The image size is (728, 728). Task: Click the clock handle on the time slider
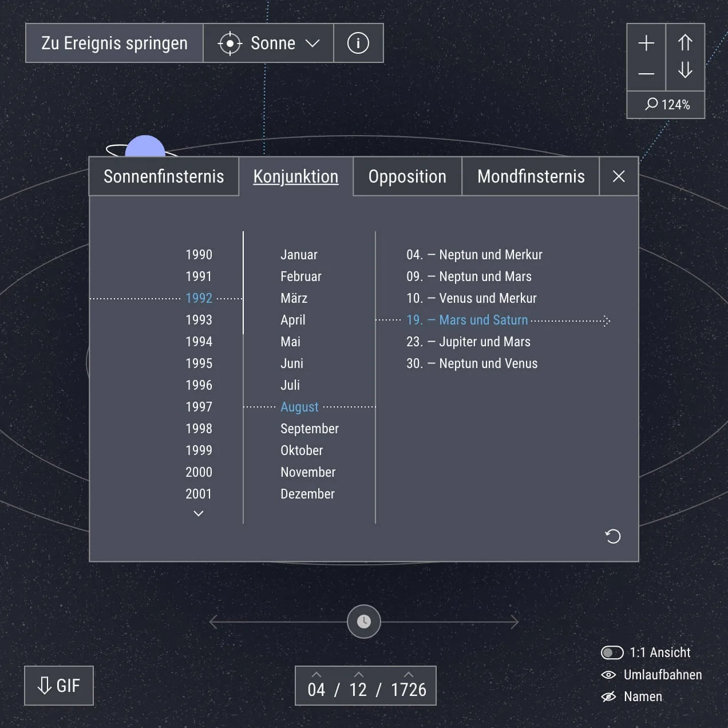(364, 622)
